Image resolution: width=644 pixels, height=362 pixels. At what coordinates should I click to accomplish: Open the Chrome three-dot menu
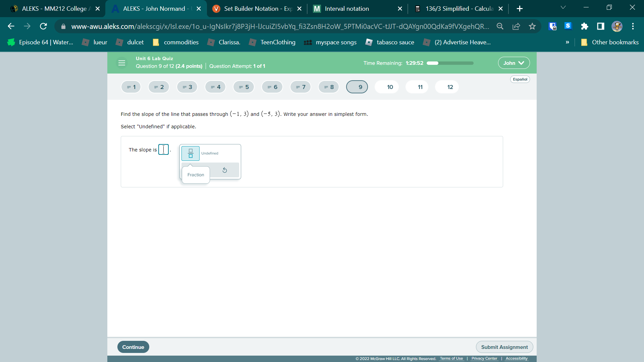point(633,26)
